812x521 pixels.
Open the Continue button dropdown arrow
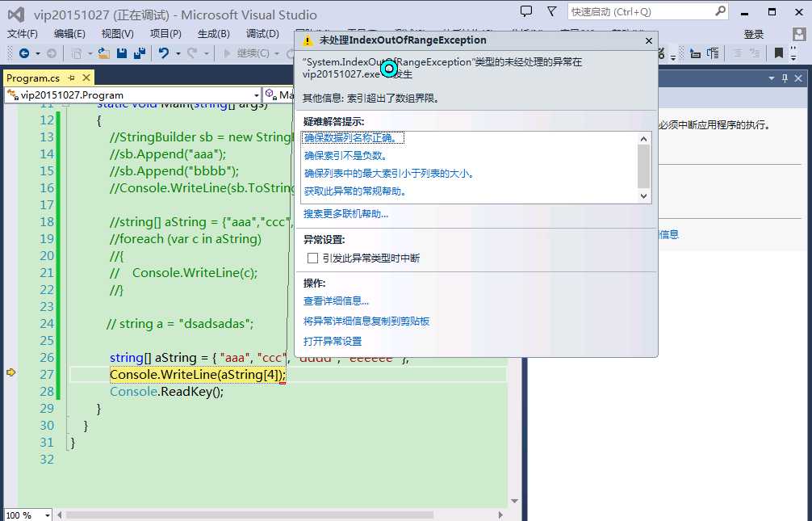pyautogui.click(x=277, y=53)
